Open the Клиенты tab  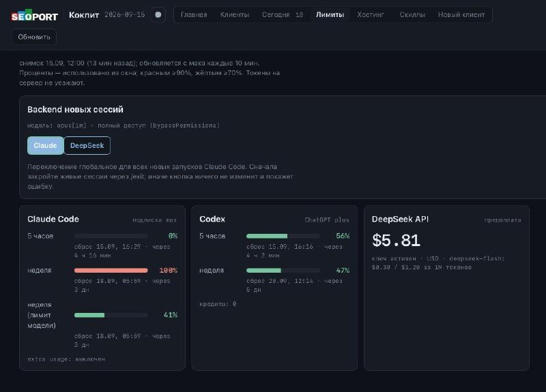pos(235,14)
